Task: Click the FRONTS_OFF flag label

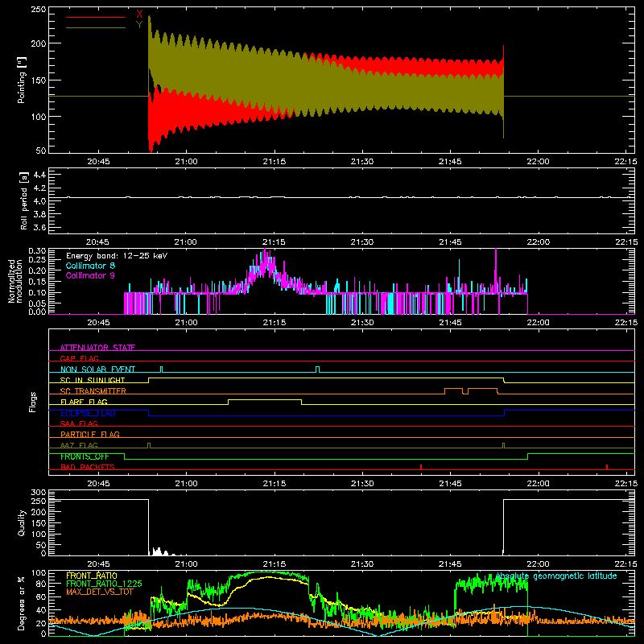Action: tap(85, 456)
